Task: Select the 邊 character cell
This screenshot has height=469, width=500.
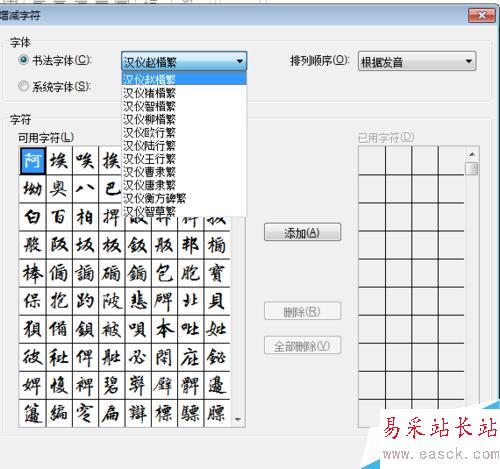Action: click(x=217, y=386)
